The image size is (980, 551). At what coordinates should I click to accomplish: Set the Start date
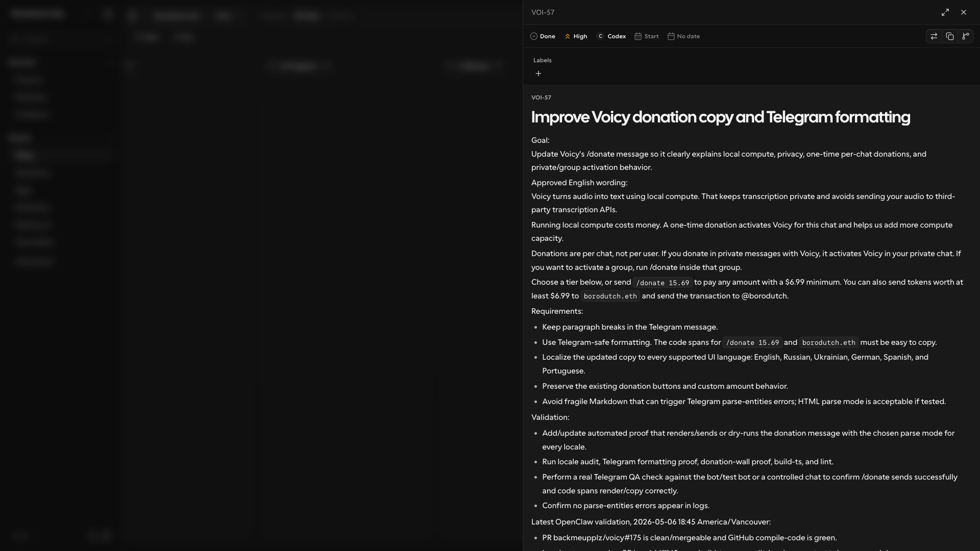(x=646, y=36)
